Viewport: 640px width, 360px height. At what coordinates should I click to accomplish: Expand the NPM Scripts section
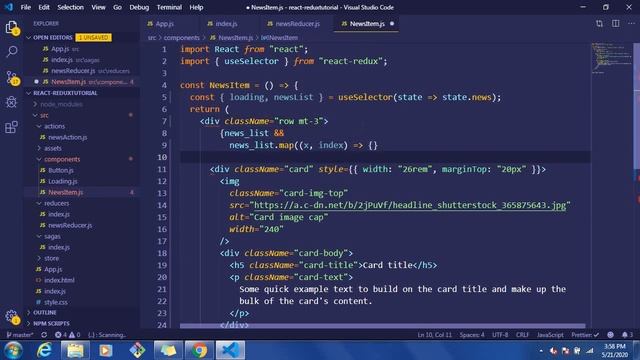[51, 323]
